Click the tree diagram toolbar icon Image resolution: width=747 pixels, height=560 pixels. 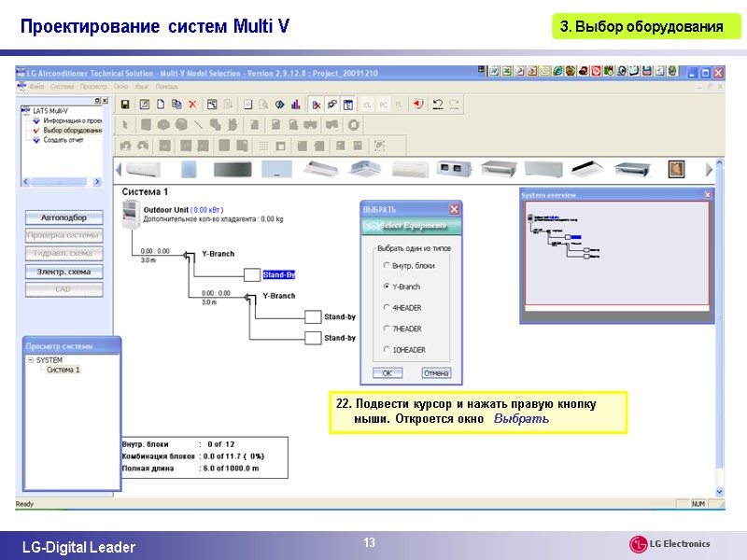pos(212,105)
